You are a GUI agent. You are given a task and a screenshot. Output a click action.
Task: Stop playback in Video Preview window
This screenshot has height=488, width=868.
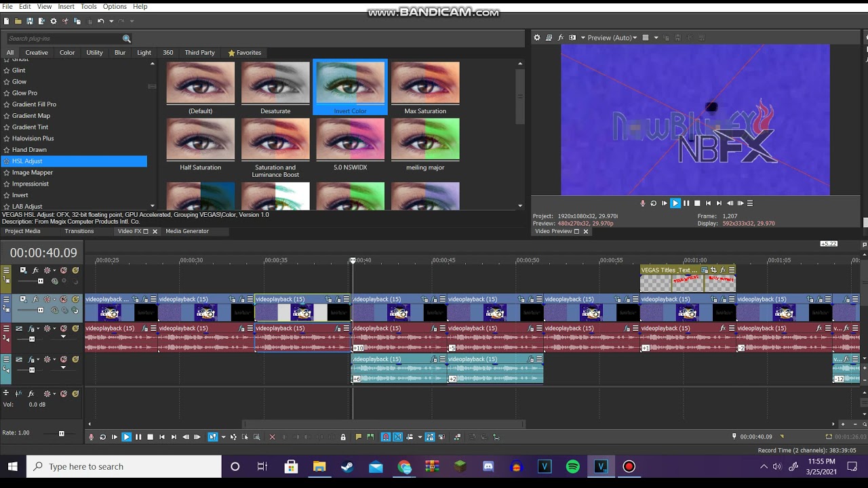(697, 203)
